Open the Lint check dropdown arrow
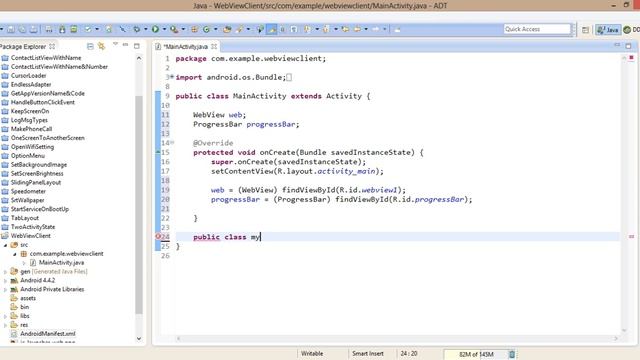 [x=97, y=29]
